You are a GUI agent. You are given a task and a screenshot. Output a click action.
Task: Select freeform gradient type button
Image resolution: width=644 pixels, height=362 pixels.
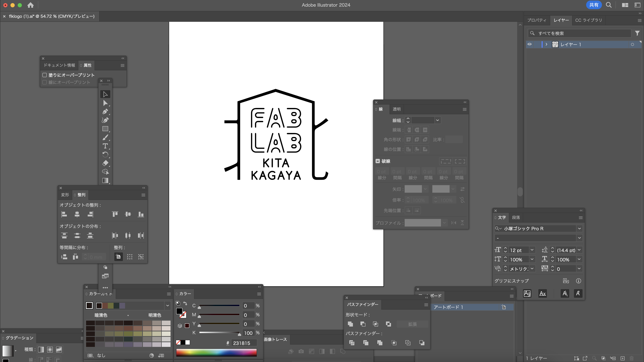coord(59,349)
